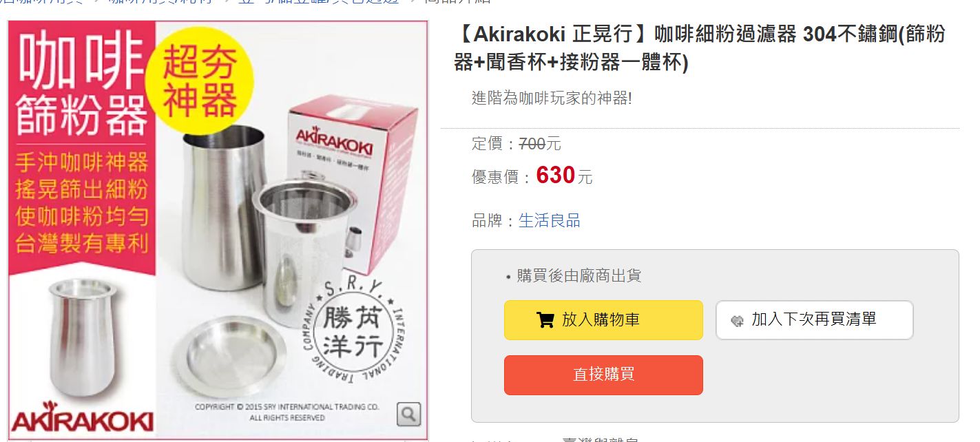
Task: Open the 生活良品 brand link
Action: point(549,221)
